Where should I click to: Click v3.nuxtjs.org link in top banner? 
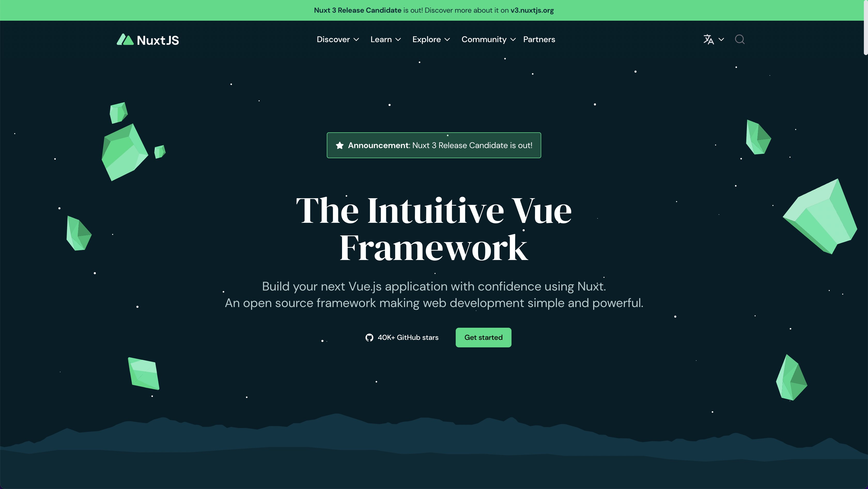[x=532, y=10]
